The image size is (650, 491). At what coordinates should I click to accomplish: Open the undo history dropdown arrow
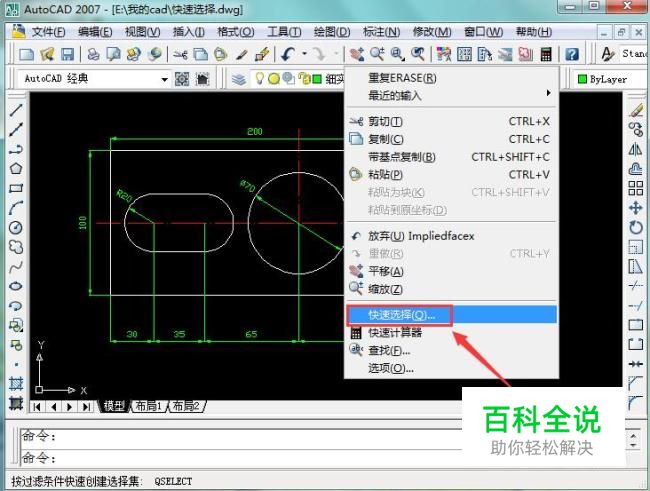tap(305, 54)
